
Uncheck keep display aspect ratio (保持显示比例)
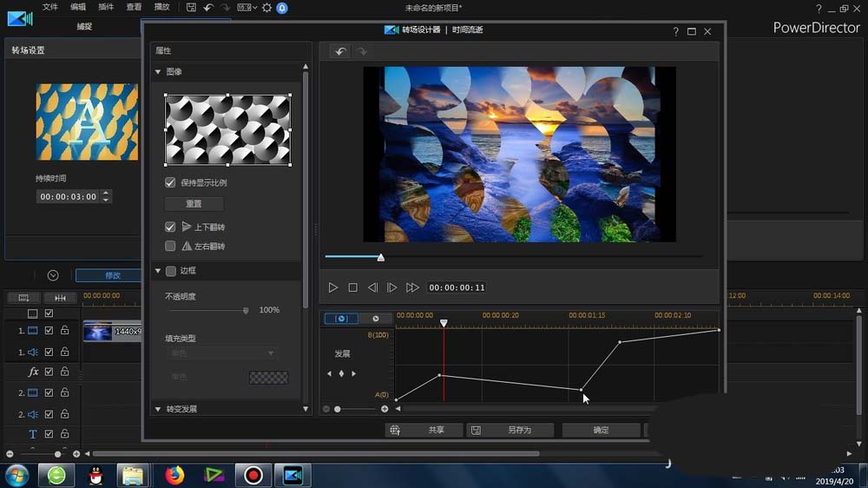[170, 183]
